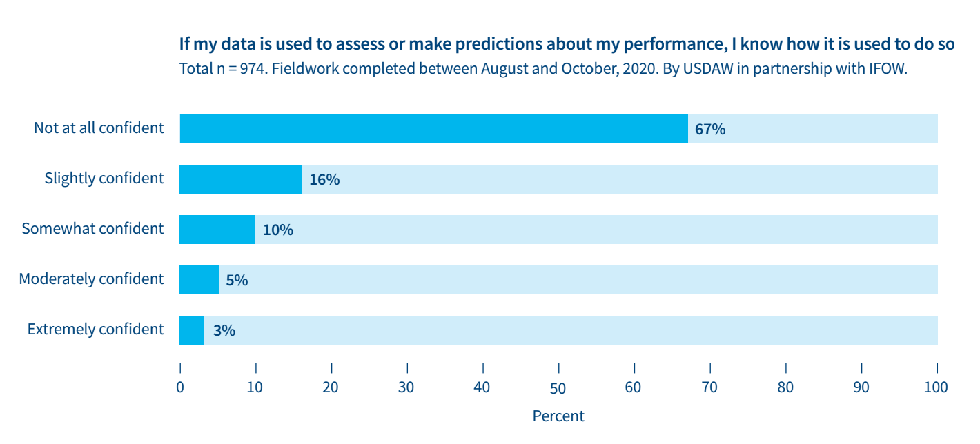Select the "Slightly confident" category label
This screenshot has height=444, width=980.
(104, 178)
